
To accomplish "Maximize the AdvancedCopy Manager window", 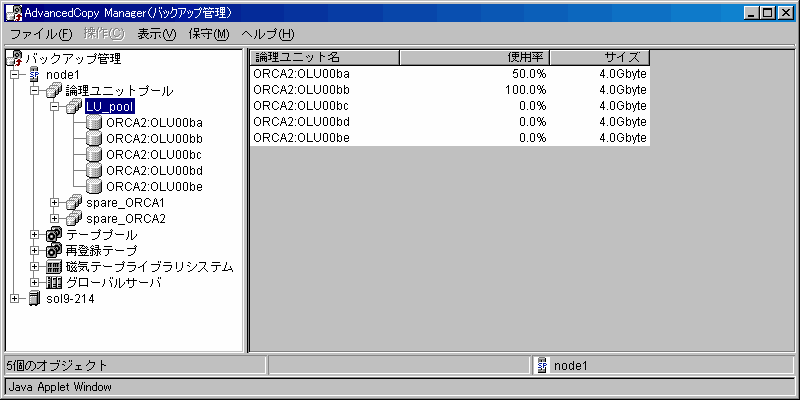I will pyautogui.click(x=768, y=13).
